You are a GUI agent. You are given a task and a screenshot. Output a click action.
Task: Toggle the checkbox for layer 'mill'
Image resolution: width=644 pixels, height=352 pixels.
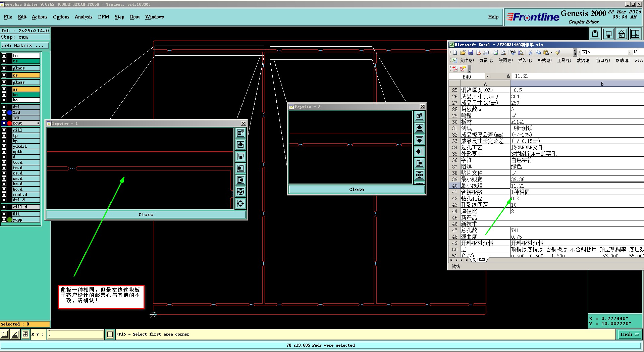(x=4, y=130)
